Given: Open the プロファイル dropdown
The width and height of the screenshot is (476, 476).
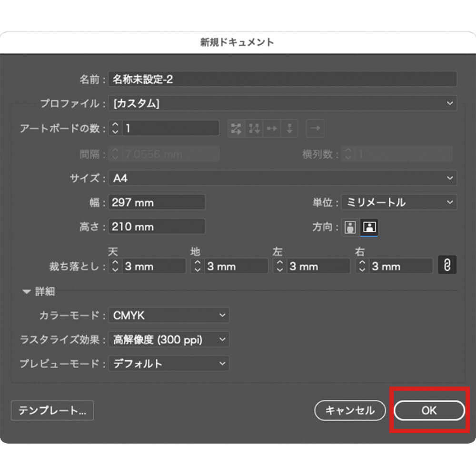Looking at the screenshot, I should [282, 103].
